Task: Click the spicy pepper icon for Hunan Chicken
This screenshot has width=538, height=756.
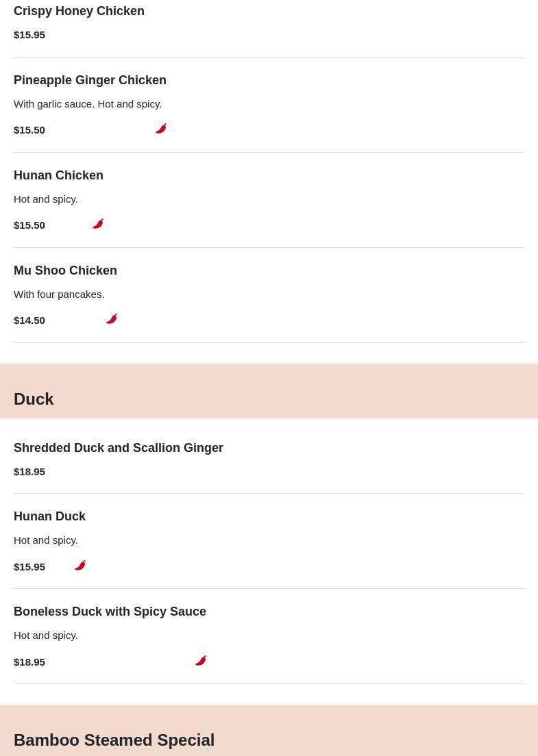Action: click(98, 224)
